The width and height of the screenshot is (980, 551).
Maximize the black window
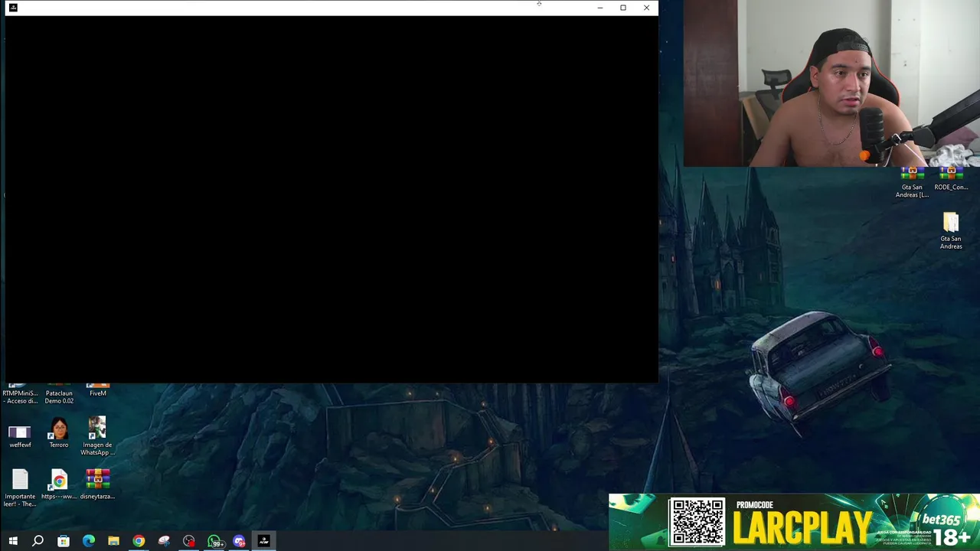click(623, 8)
